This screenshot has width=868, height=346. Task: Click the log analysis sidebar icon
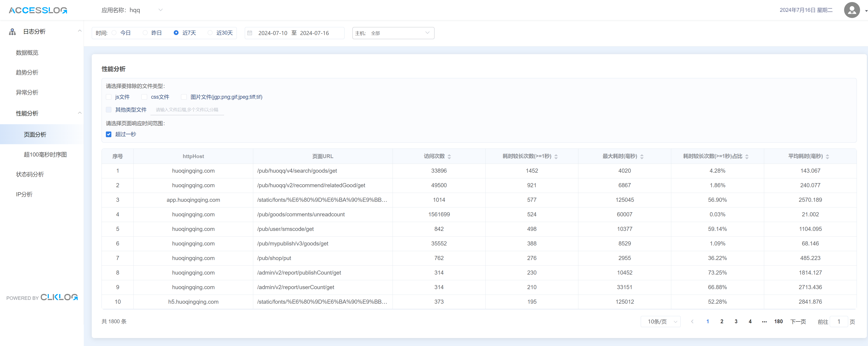[13, 32]
